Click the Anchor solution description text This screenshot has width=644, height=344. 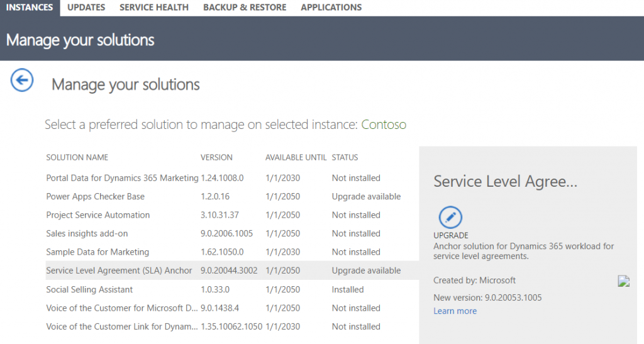tap(524, 251)
